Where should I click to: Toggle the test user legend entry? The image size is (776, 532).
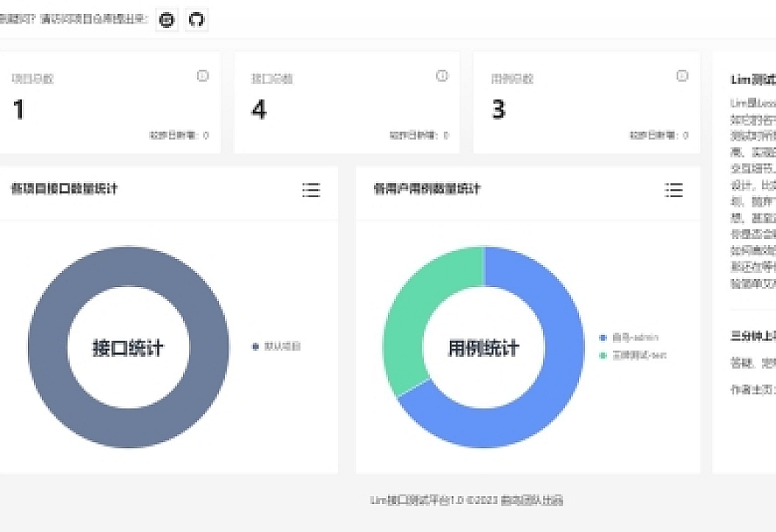[x=632, y=356]
